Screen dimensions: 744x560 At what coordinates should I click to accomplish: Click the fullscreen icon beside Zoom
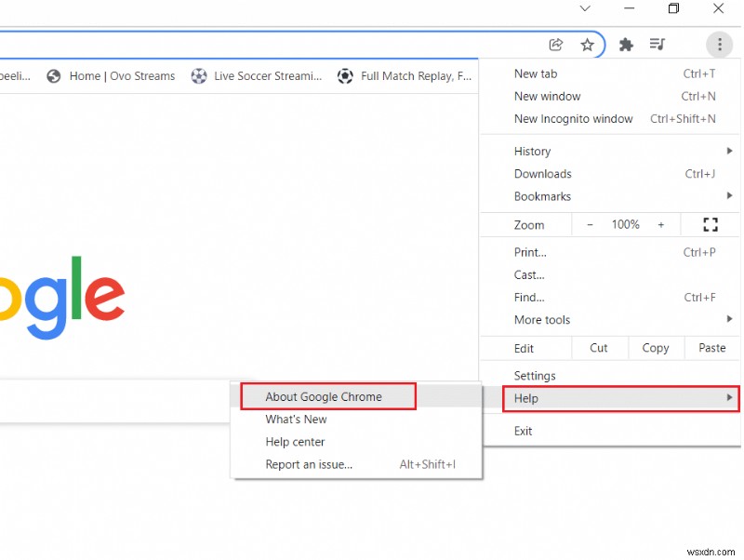tap(711, 224)
